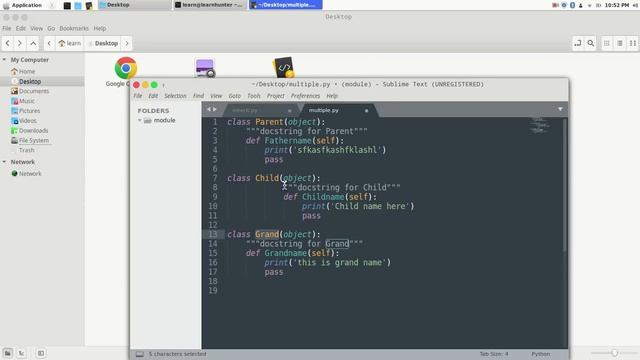Open Music in the sidebar
640x360 pixels.
point(27,101)
